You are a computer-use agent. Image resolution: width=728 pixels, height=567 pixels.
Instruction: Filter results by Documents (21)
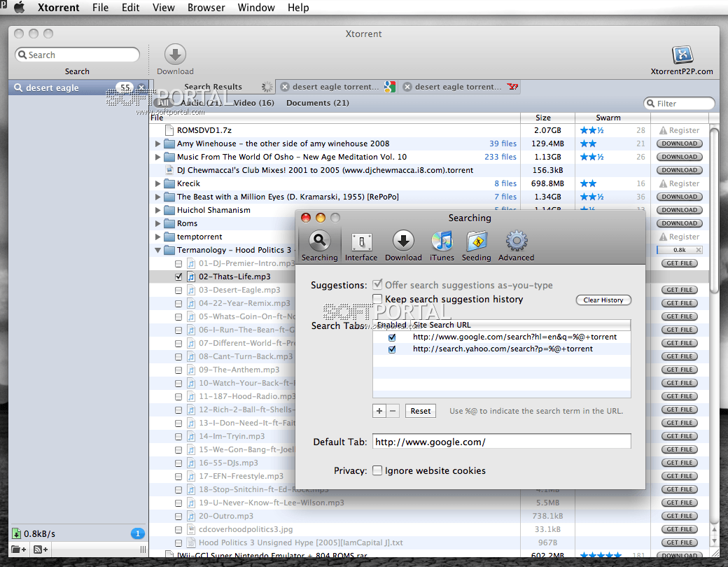pos(318,103)
